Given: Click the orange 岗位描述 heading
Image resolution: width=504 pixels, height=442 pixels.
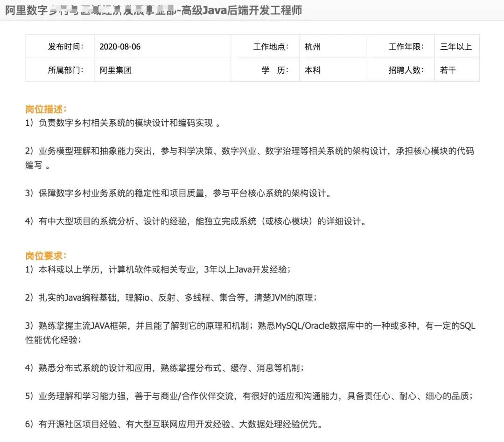Looking at the screenshot, I should [x=46, y=109].
